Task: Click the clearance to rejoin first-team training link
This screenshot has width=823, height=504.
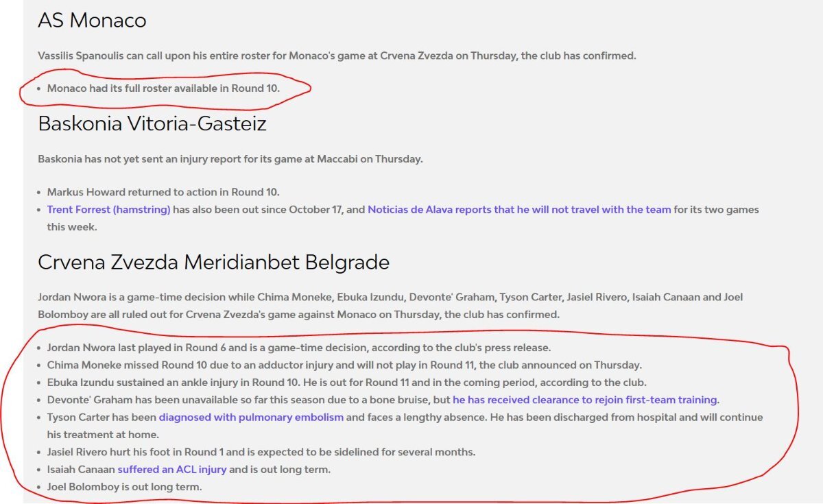Action: coord(585,400)
